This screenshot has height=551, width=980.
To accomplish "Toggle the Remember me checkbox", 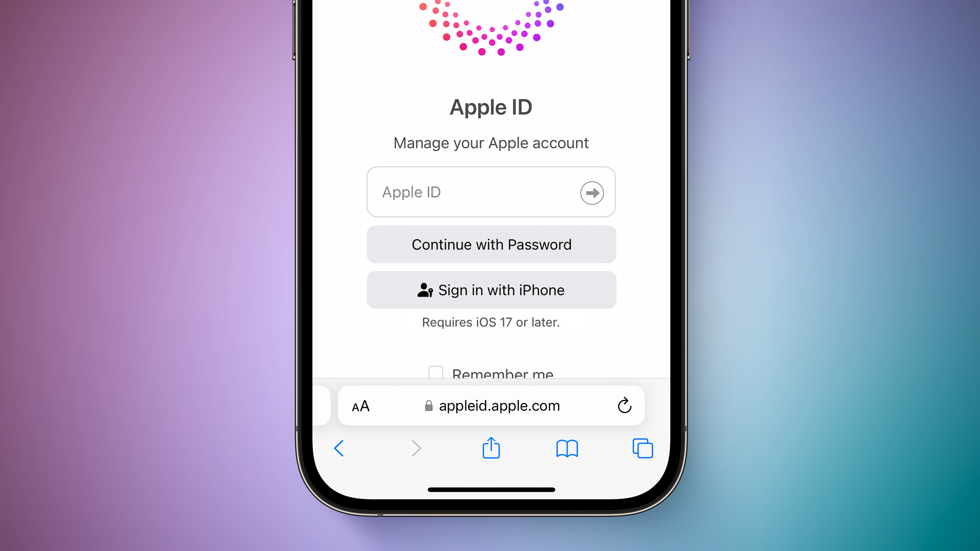I will click(435, 372).
